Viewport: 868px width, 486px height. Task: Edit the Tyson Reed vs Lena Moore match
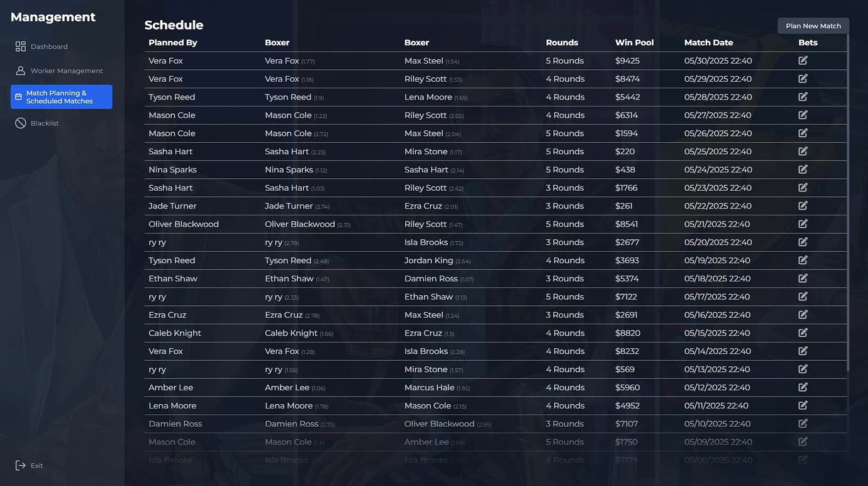coord(803,96)
